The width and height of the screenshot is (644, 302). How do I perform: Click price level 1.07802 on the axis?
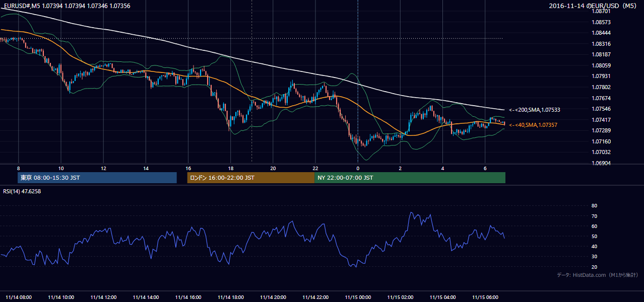(602, 87)
